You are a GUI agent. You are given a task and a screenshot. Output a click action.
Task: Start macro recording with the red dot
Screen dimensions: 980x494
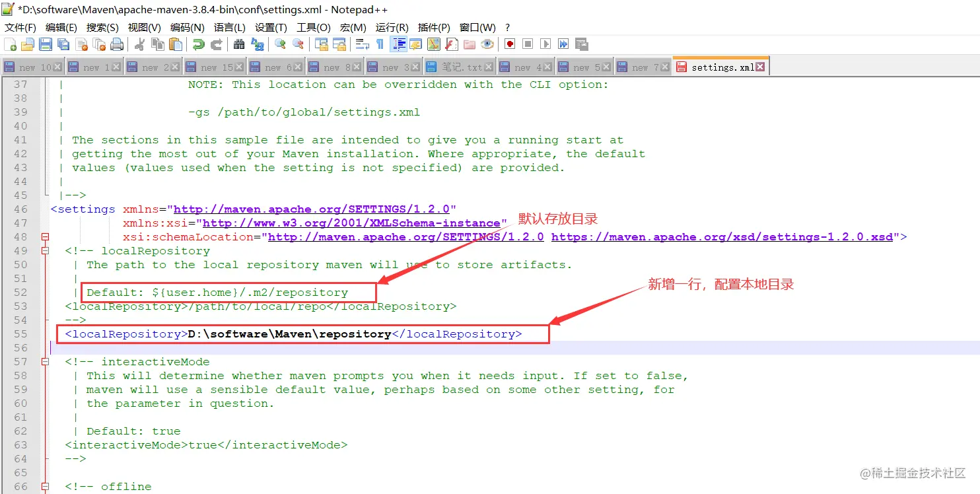[510, 44]
